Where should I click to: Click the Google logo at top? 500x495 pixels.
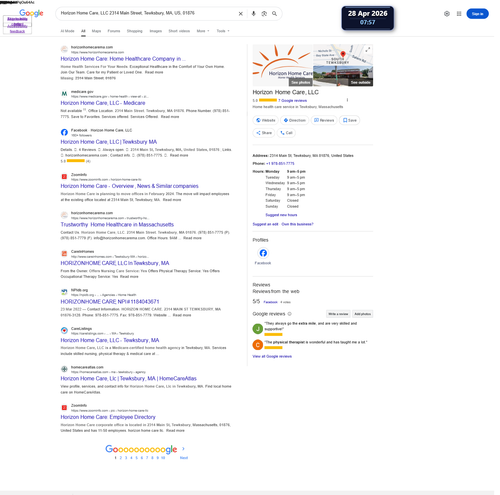tap(31, 13)
